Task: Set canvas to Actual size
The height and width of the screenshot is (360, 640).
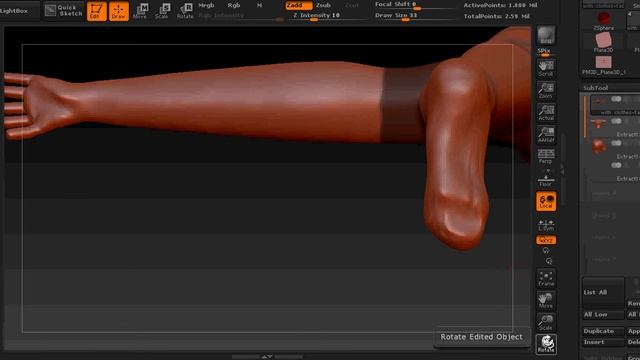Action: (546, 112)
